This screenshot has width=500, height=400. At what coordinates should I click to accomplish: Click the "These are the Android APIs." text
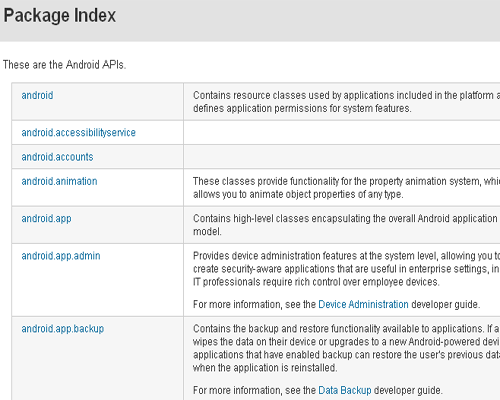[64, 64]
